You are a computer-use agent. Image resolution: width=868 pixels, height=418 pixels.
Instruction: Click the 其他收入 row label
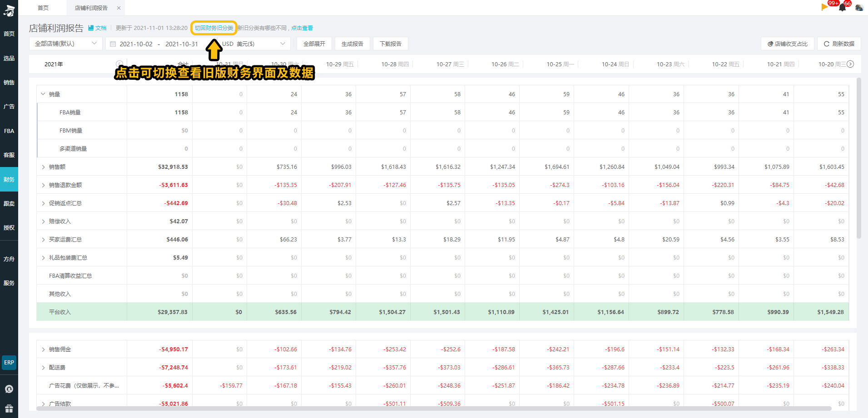point(60,294)
